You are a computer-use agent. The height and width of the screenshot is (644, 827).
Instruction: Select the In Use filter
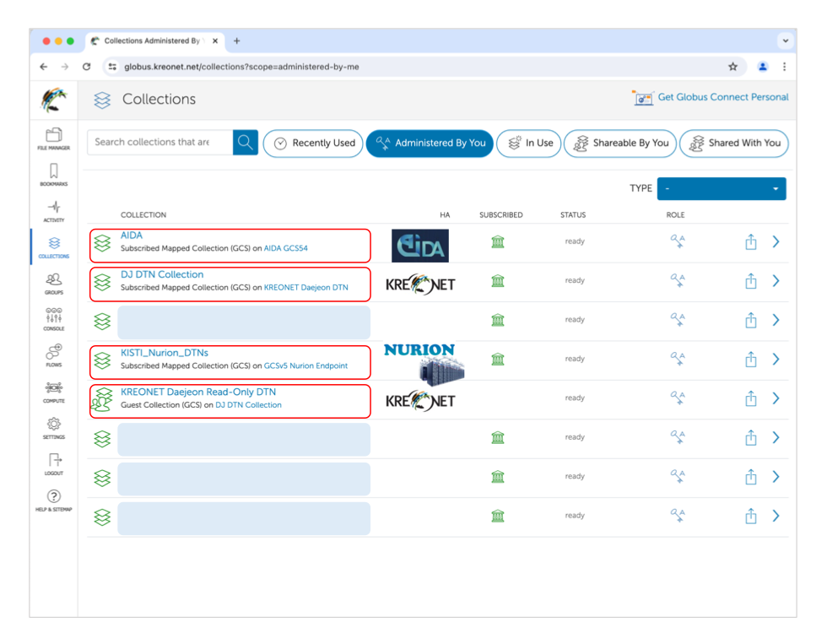pos(529,143)
